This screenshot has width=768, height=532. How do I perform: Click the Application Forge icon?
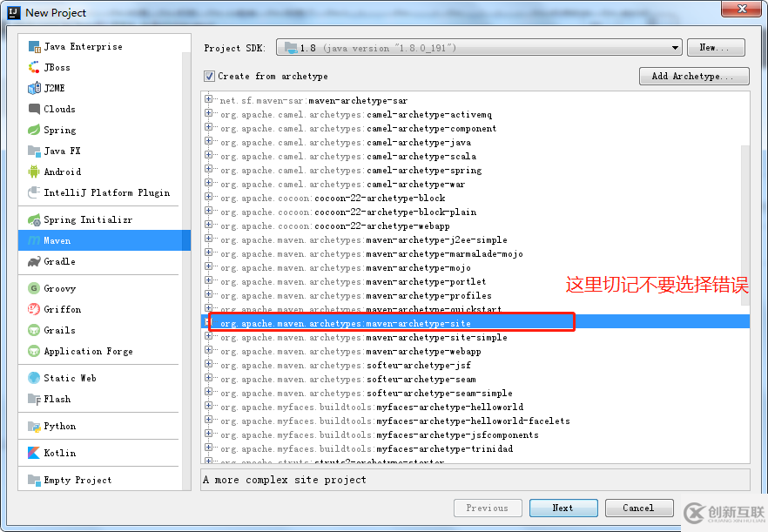[34, 351]
